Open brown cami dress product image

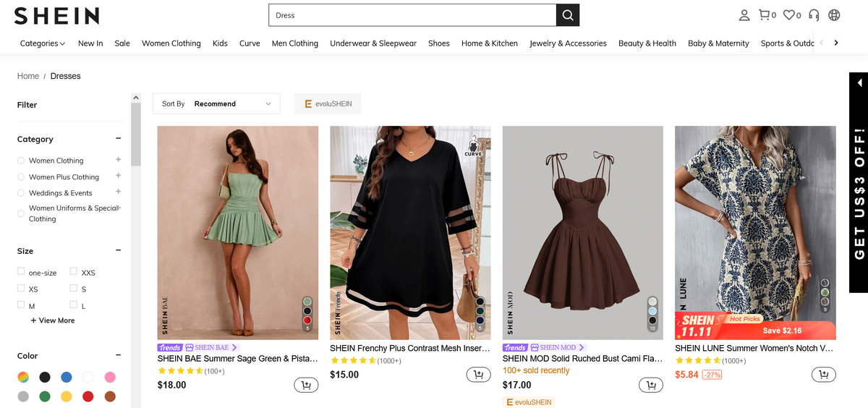click(583, 233)
